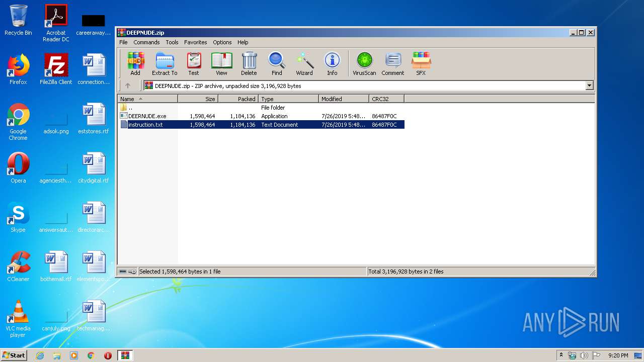
Task: Select the Opera desktop shortcut
Action: pyautogui.click(x=18, y=168)
